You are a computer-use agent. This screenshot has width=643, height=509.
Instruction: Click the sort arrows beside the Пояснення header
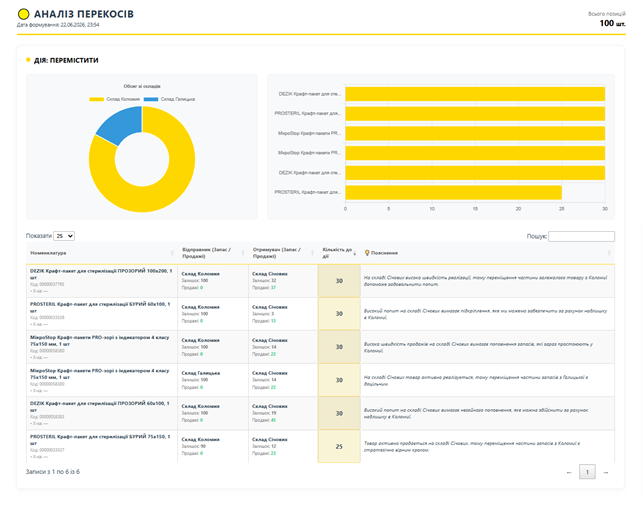coord(609,253)
